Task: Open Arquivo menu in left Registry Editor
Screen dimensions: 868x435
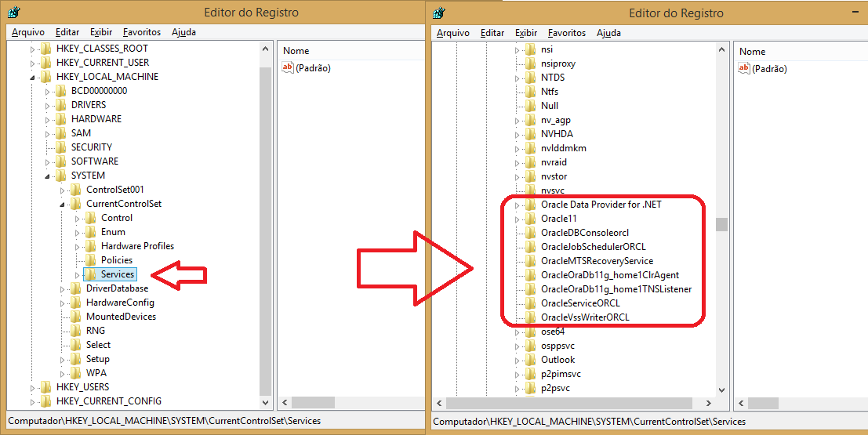Action: click(x=28, y=32)
